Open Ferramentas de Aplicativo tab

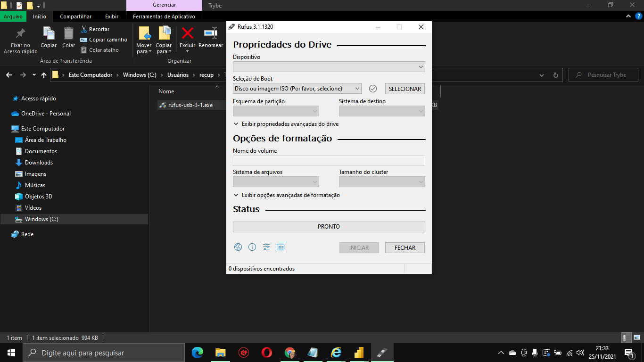pyautogui.click(x=164, y=16)
